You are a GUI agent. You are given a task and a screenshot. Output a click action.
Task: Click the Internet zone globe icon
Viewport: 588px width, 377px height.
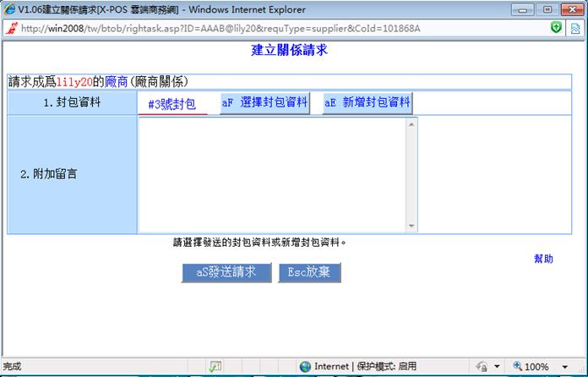(305, 366)
